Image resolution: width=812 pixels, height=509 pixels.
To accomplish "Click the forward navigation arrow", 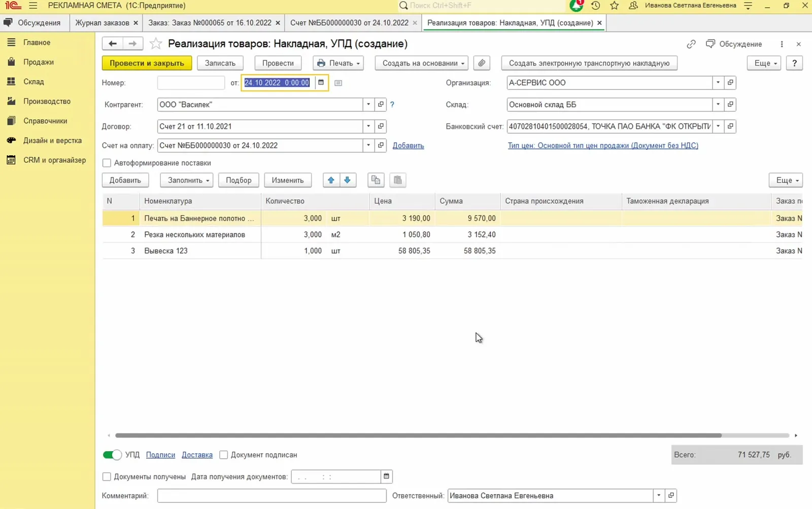I will [x=132, y=44].
